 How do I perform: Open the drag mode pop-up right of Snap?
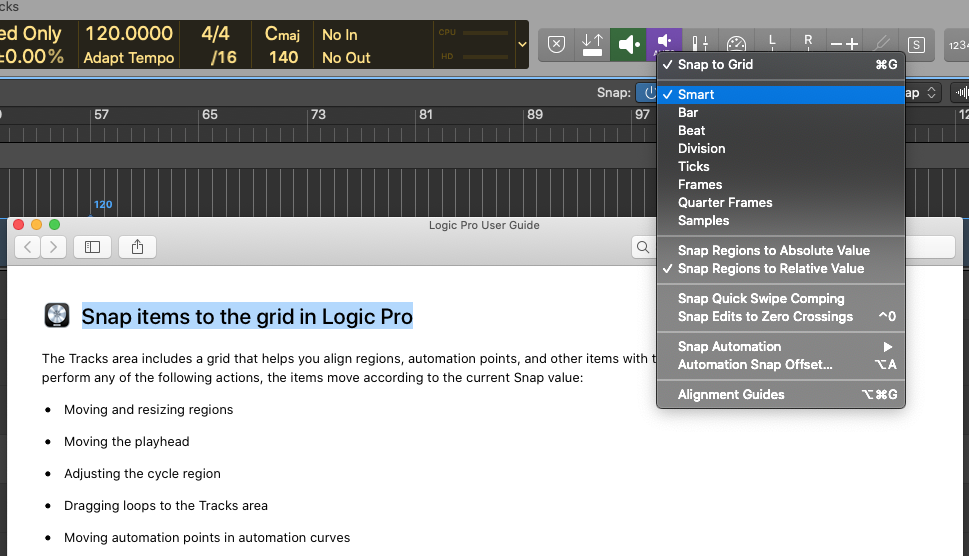click(x=922, y=93)
